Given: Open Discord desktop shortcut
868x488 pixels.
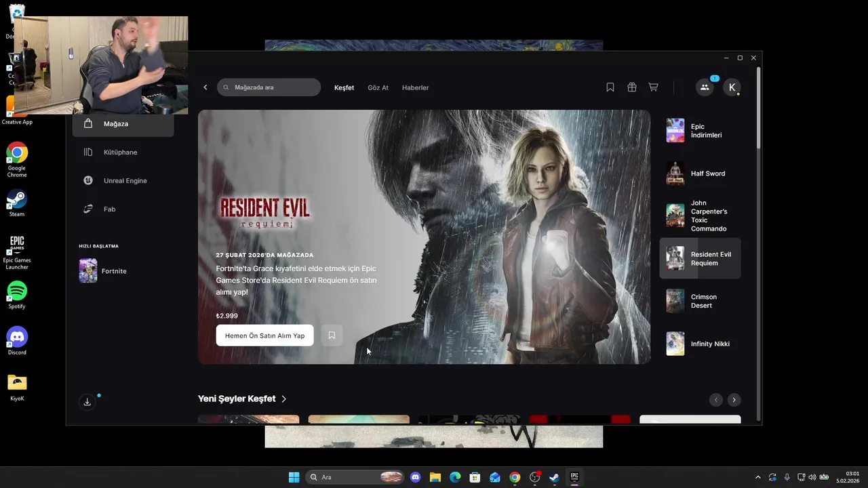Looking at the screenshot, I should click(17, 341).
